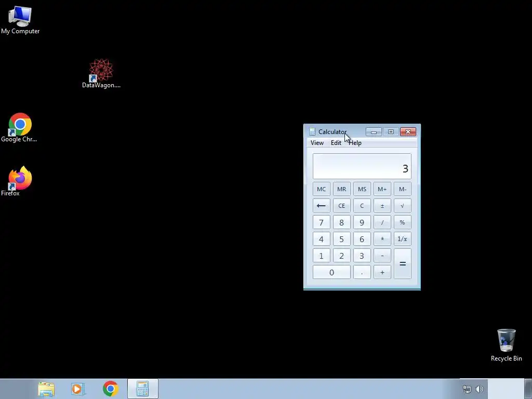Click the digit 8 key
The image size is (532, 399).
pyautogui.click(x=342, y=222)
